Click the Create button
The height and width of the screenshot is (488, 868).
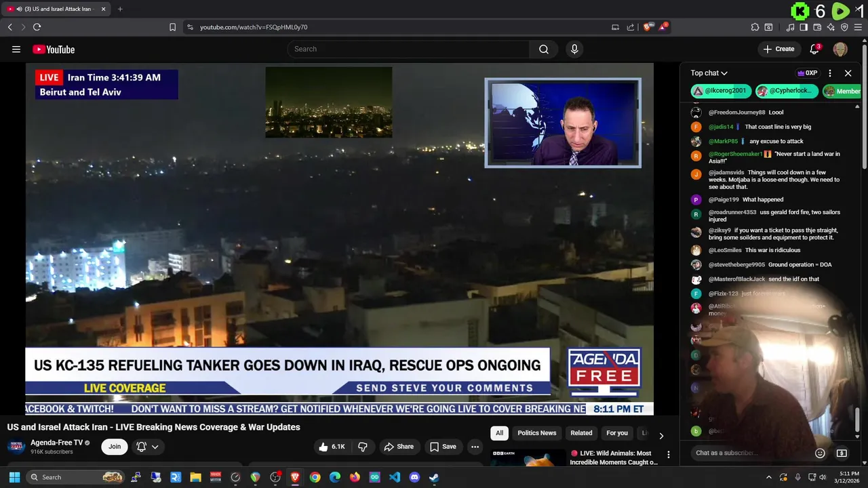778,49
